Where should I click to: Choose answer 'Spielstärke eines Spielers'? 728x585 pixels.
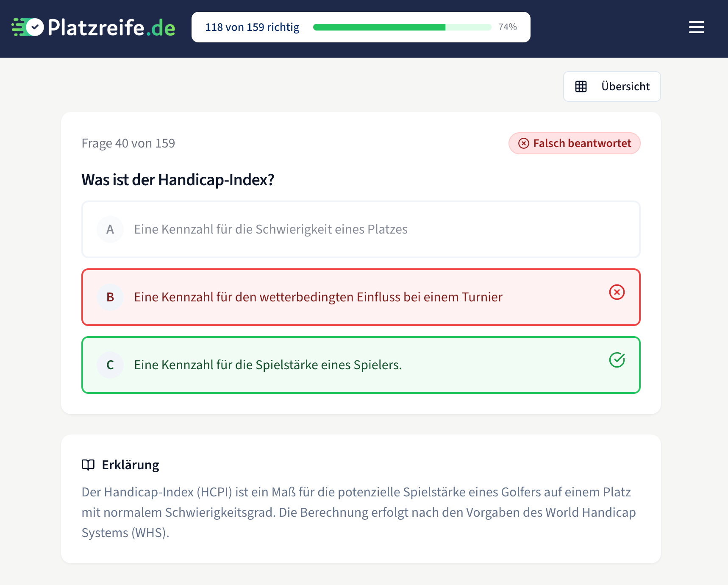pos(268,365)
